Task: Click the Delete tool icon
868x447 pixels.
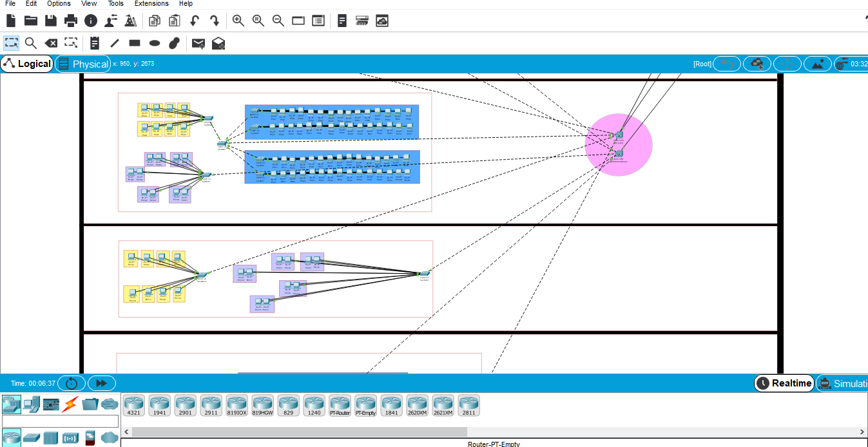Action: (51, 43)
